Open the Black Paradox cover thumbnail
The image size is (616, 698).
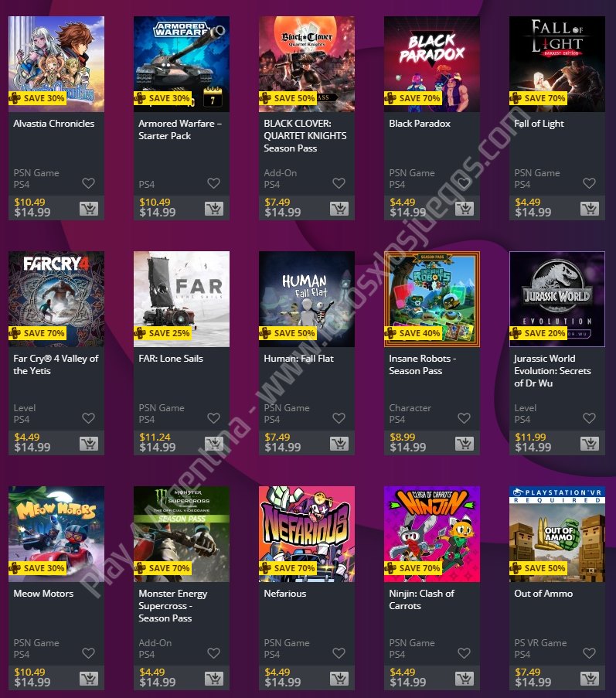[432, 64]
